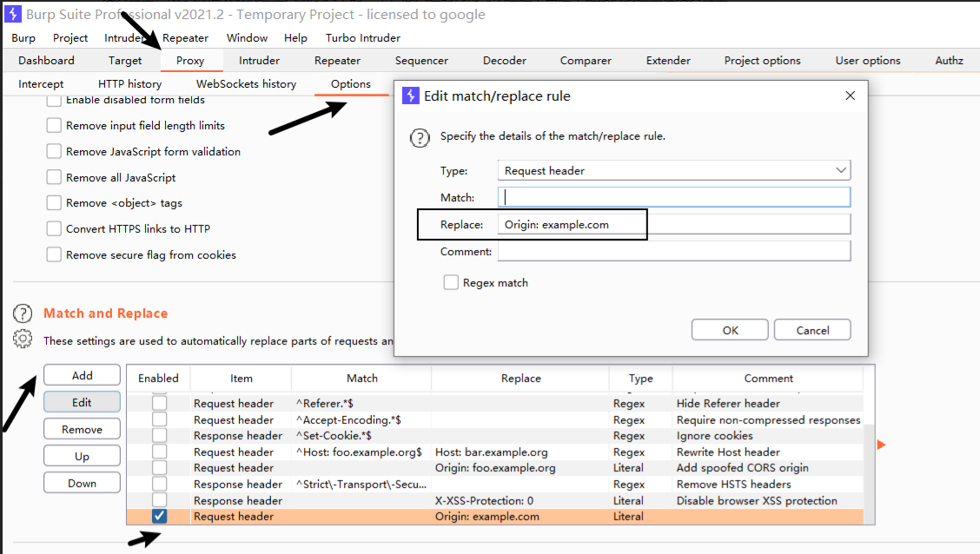Open the Turbo Intruder menu

362,38
